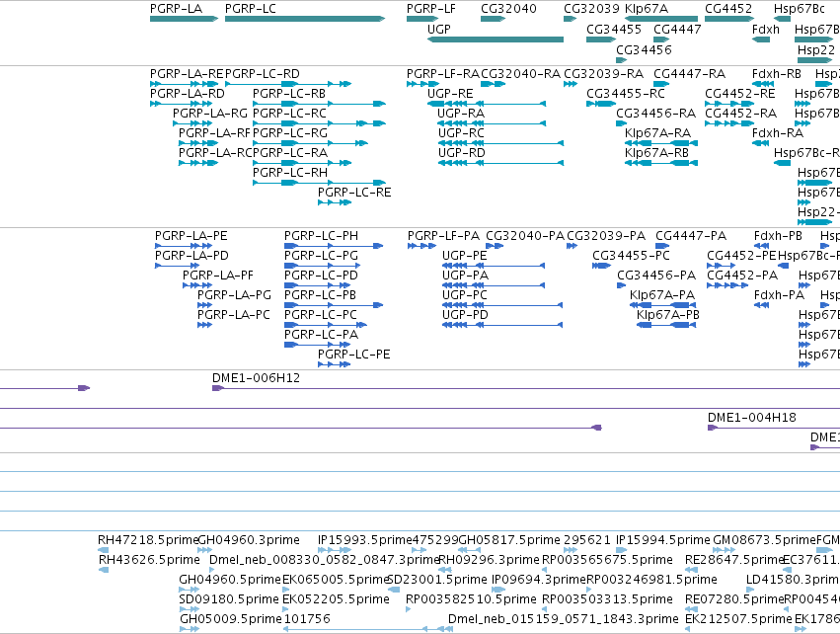
Task: Select protein UGP-PC label
Action: [465, 294]
